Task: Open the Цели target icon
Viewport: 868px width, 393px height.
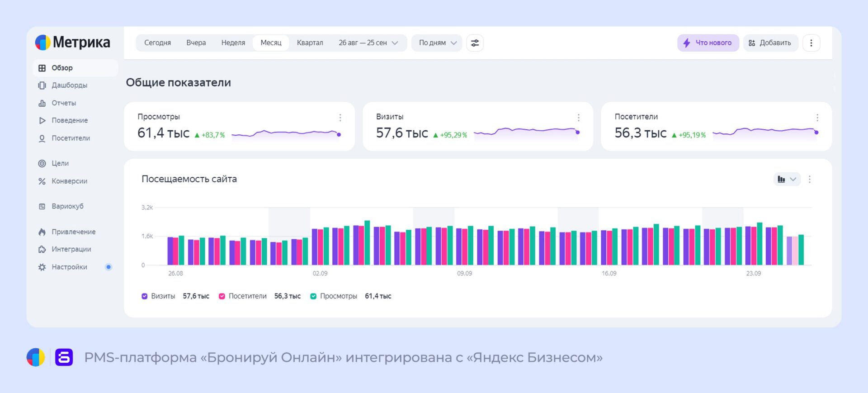Action: pos(42,163)
